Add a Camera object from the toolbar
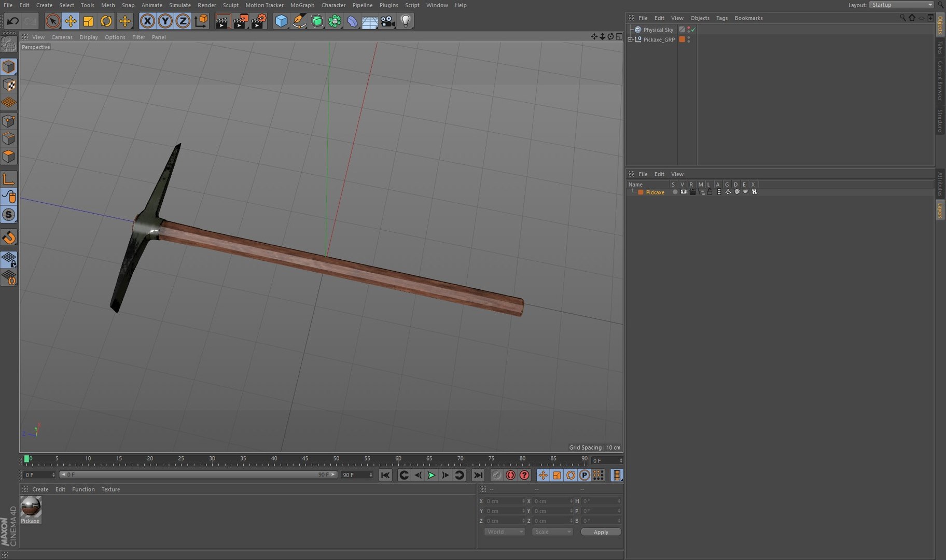946x560 pixels. coord(388,21)
